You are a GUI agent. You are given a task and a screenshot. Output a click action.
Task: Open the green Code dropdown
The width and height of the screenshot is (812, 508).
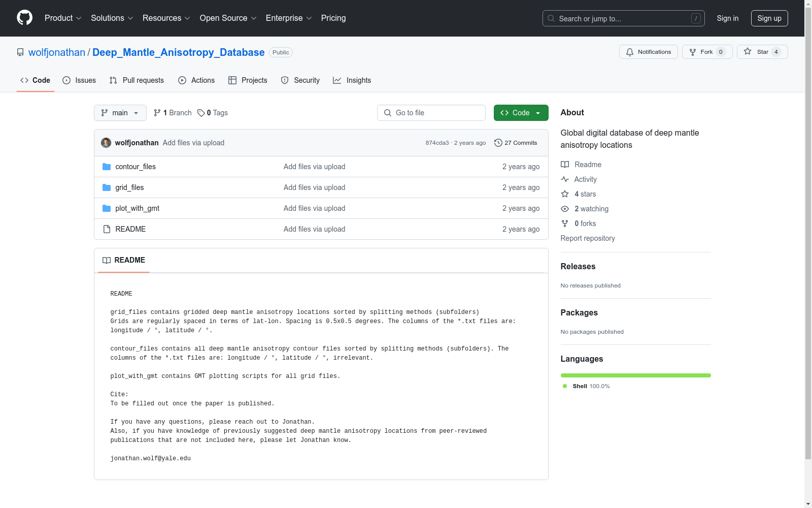521,113
